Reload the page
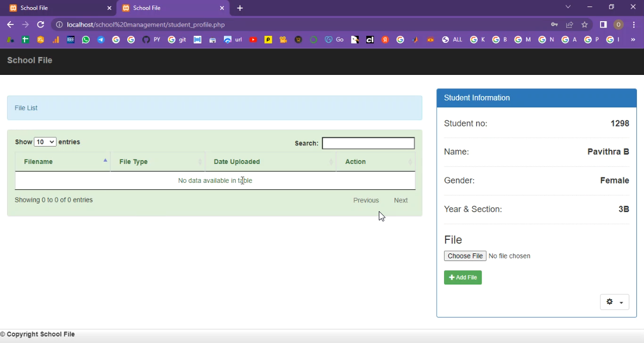644x343 pixels. (40, 24)
